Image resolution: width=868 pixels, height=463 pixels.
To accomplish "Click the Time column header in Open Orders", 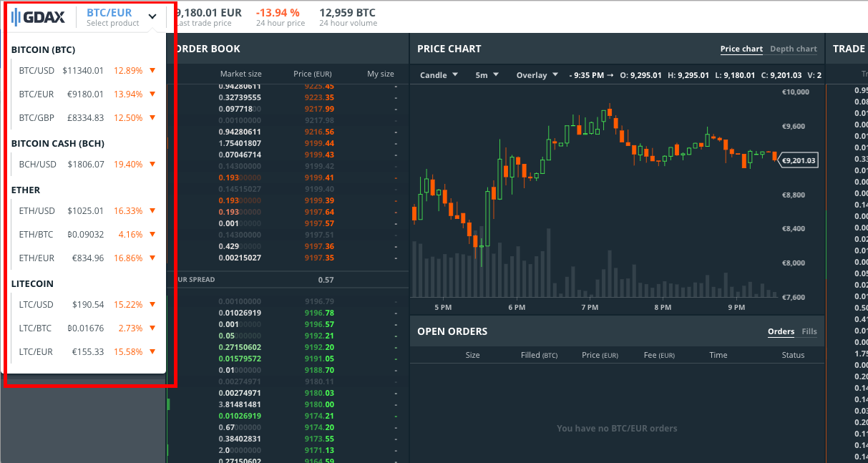I will (x=718, y=355).
